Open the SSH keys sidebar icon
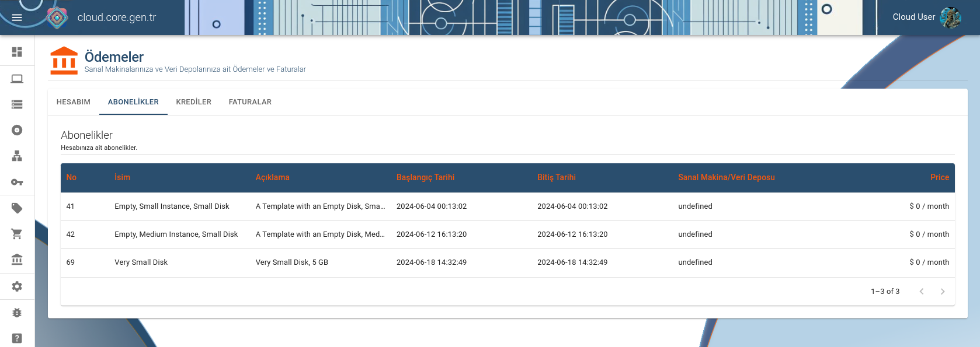The image size is (980, 347). [17, 182]
